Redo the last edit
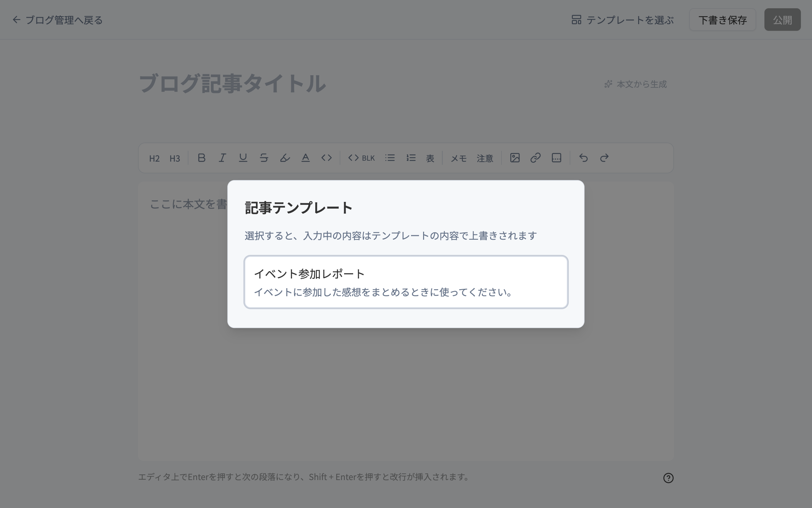 (x=604, y=158)
